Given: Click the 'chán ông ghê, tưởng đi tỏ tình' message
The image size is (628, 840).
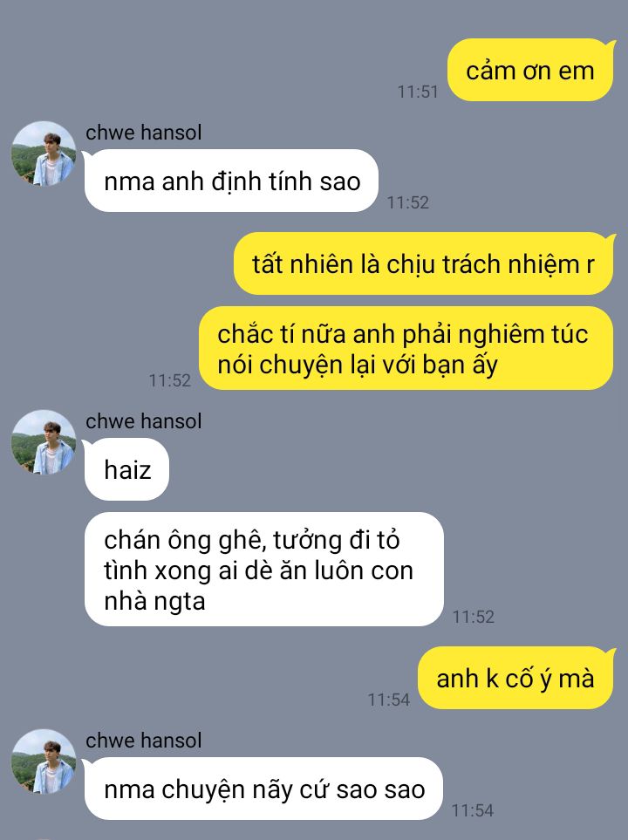Looking at the screenshot, I should [263, 570].
